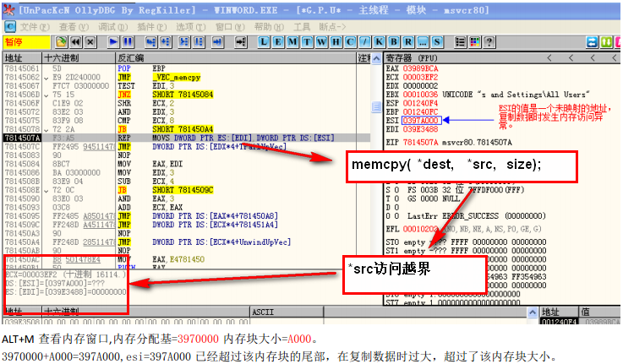Click the 地址 (Address) column header in disassembly

click(22, 58)
